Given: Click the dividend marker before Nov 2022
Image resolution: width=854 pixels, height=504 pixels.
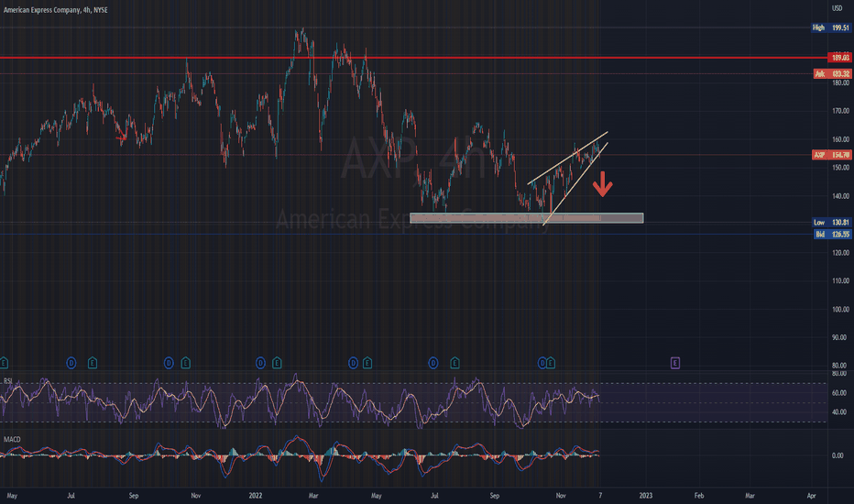Looking at the screenshot, I should (x=542, y=363).
